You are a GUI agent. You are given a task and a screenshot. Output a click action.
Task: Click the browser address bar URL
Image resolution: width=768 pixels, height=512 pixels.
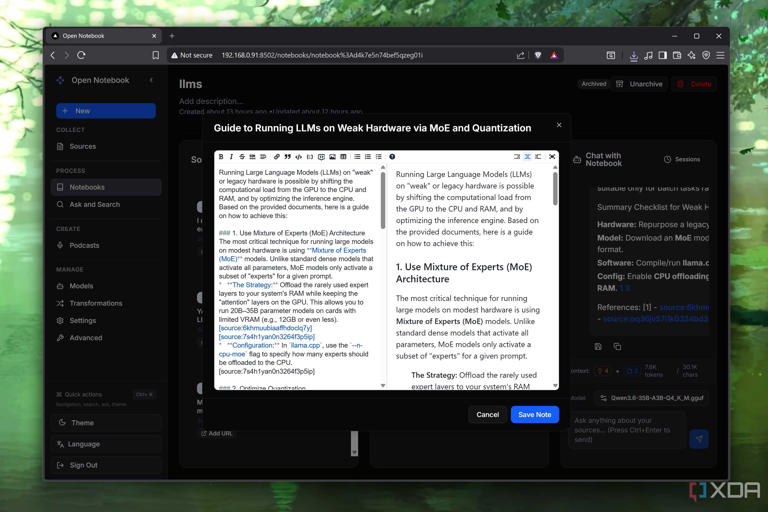322,55
